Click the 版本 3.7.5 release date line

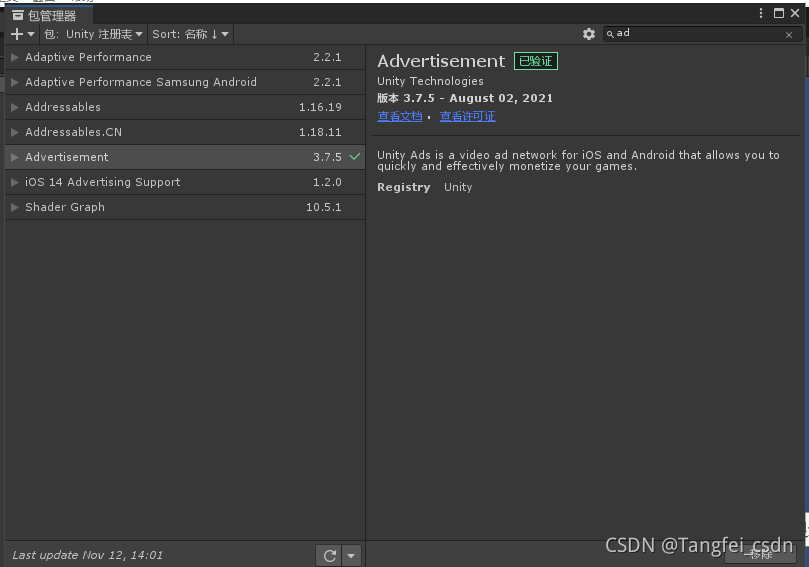coord(465,99)
